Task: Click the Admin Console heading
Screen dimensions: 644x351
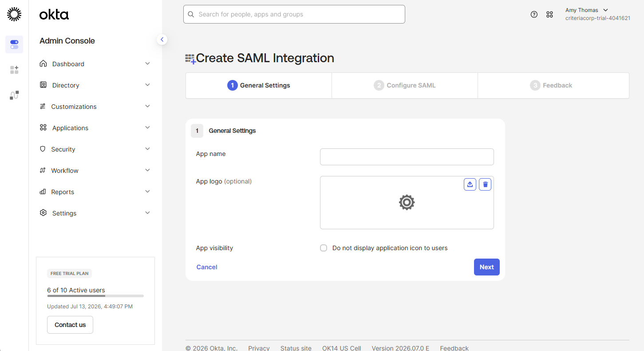Action: pyautogui.click(x=67, y=40)
